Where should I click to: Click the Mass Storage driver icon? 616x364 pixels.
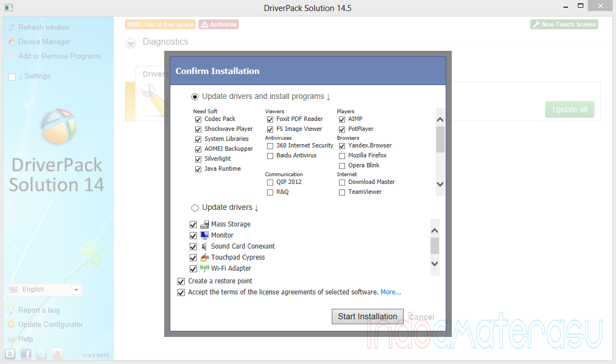pyautogui.click(x=204, y=224)
